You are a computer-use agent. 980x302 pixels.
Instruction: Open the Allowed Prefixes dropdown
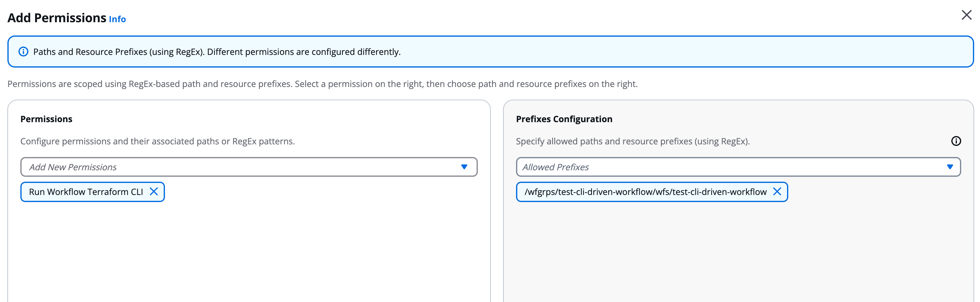click(x=951, y=167)
